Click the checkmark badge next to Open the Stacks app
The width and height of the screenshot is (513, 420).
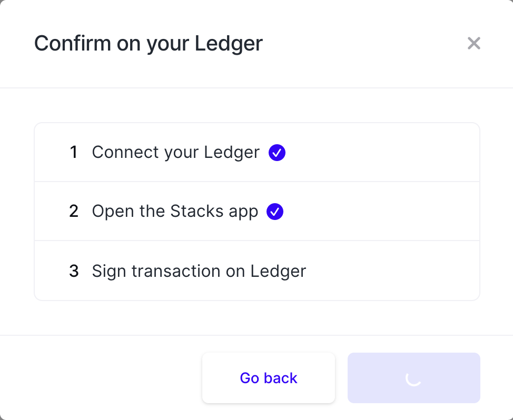tap(274, 212)
